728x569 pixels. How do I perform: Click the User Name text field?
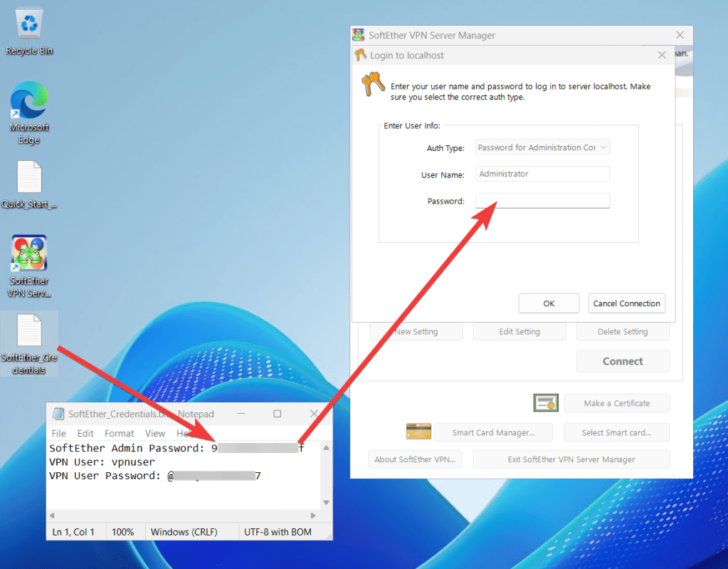pyautogui.click(x=542, y=174)
